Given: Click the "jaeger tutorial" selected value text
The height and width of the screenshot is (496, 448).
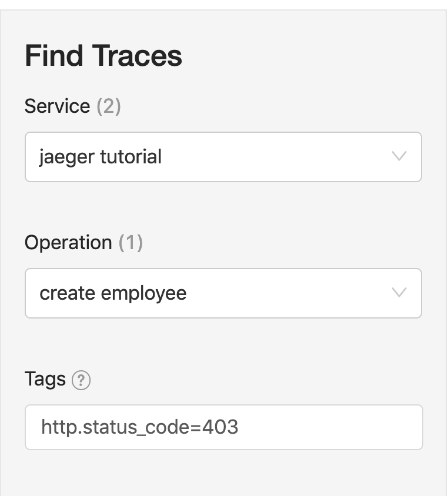Looking at the screenshot, I should coord(101,157).
